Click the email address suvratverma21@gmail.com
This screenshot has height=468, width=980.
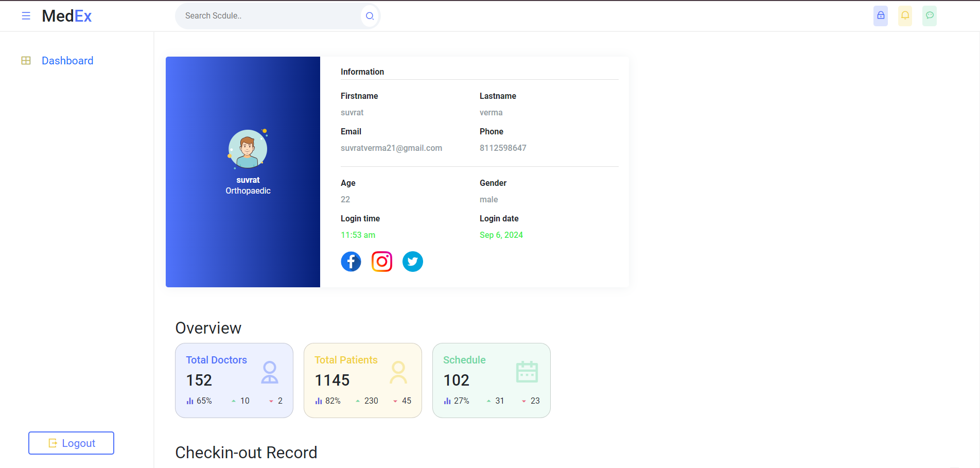(391, 148)
